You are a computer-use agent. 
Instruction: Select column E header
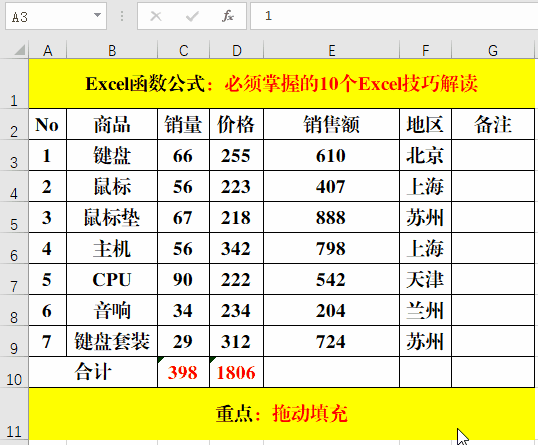(x=331, y=50)
